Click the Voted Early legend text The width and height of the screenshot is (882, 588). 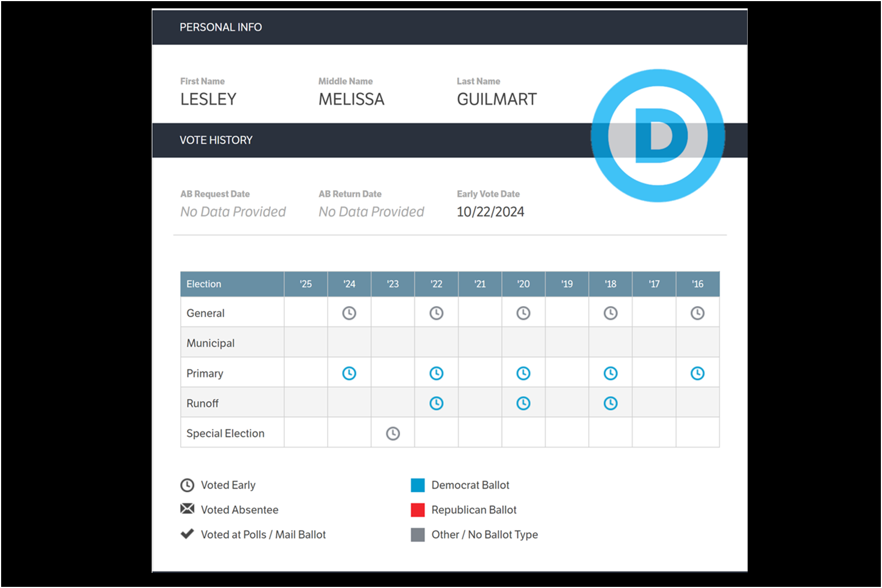click(228, 485)
